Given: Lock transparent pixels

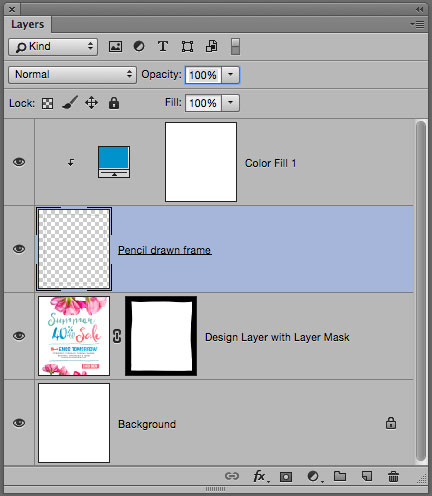Looking at the screenshot, I should pos(47,103).
